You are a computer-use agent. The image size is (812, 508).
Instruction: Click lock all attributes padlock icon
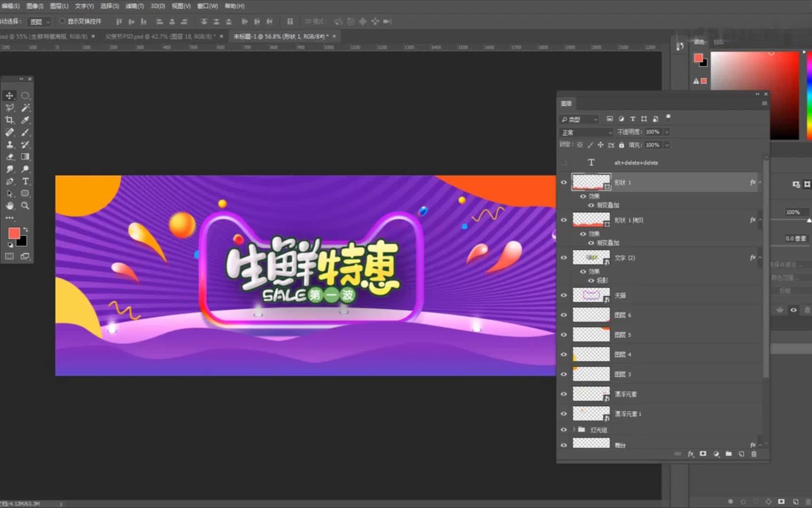621,145
